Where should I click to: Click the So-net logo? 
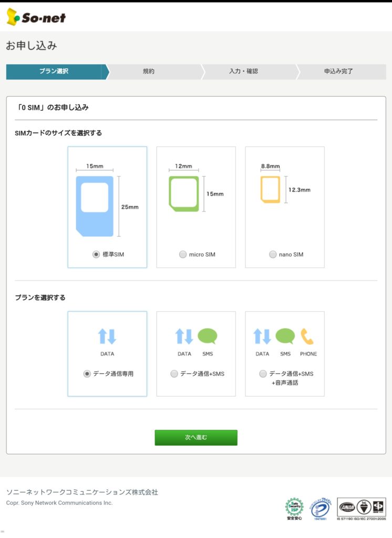(36, 17)
